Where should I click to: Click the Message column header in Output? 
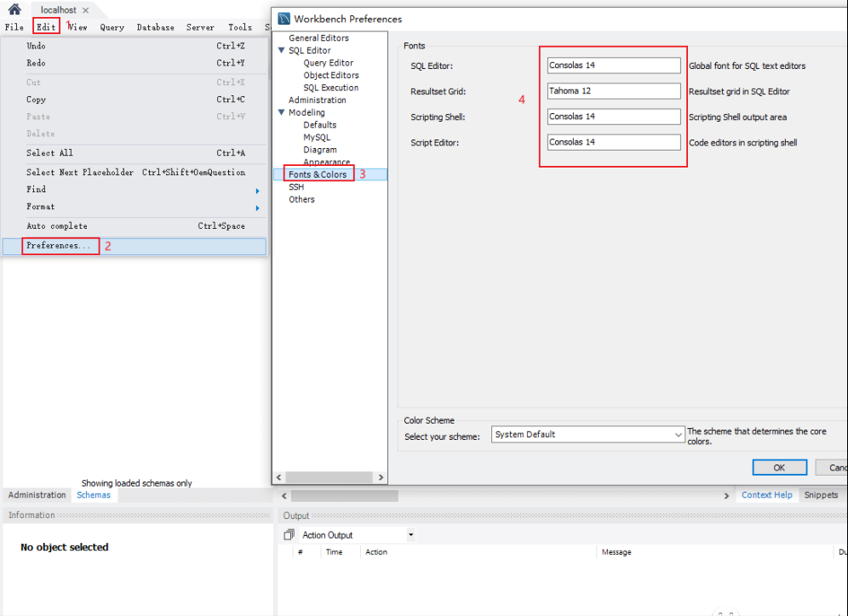click(616, 551)
